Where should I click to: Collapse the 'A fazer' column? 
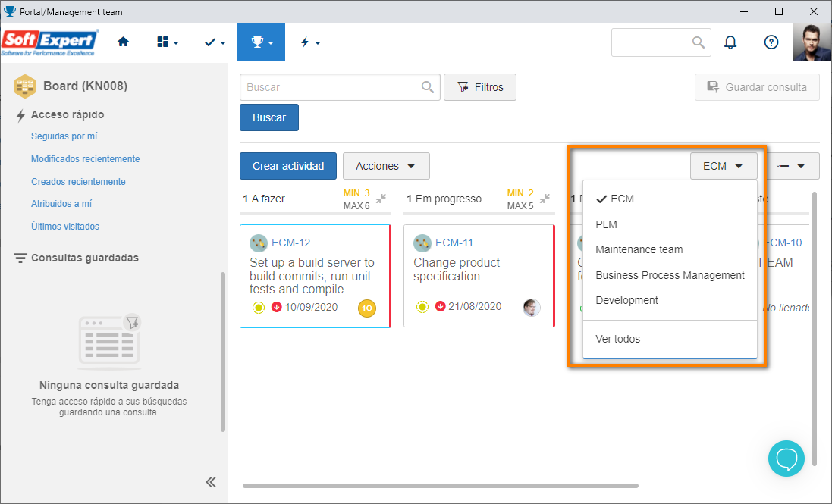tap(381, 199)
